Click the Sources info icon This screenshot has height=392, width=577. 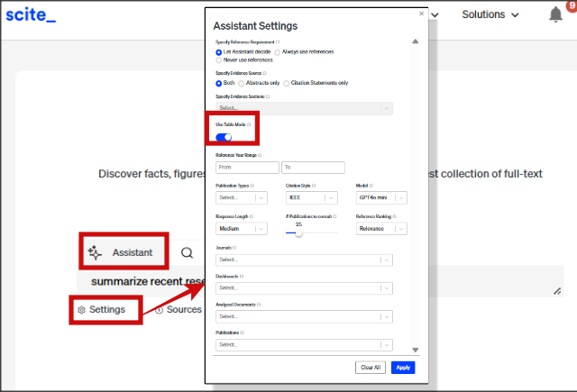click(160, 309)
